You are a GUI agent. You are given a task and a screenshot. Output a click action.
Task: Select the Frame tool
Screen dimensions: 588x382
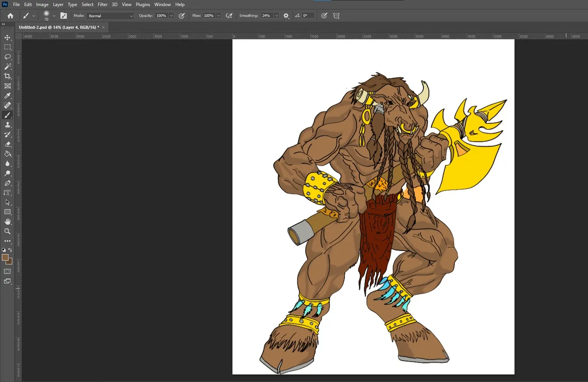click(x=7, y=86)
